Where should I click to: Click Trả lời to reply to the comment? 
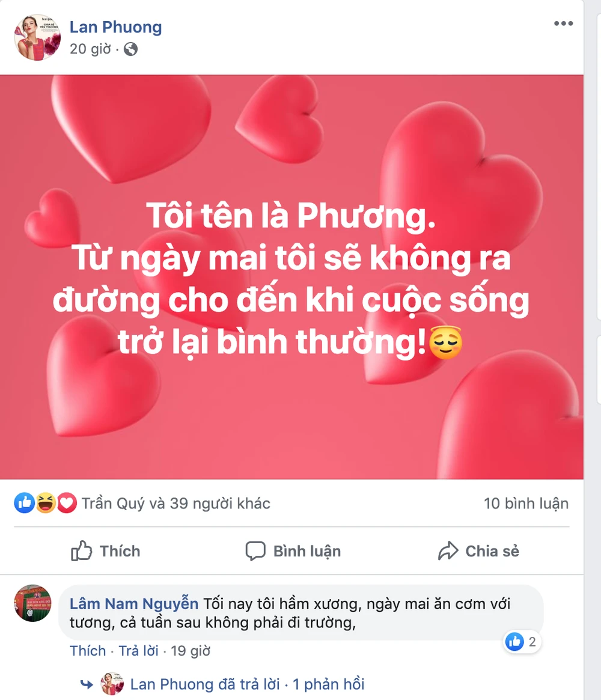tap(138, 651)
